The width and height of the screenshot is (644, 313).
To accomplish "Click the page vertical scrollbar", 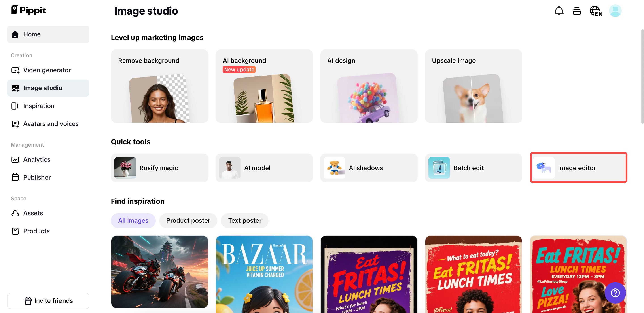I will (x=642, y=76).
